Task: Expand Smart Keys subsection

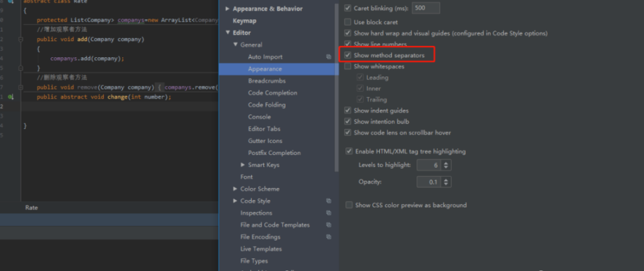Action: tap(243, 165)
